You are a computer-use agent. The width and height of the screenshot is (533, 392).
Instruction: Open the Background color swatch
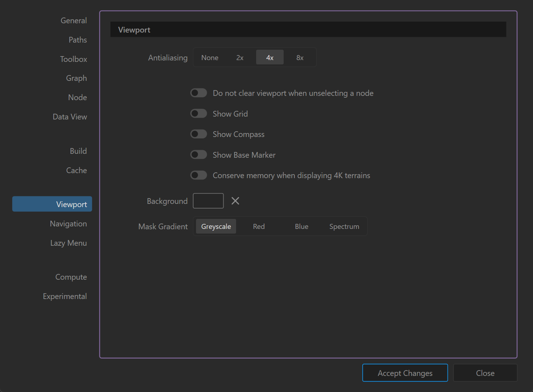click(208, 201)
